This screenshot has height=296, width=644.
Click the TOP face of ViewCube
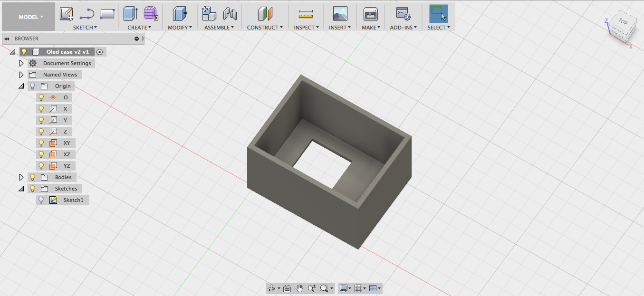[623, 22]
